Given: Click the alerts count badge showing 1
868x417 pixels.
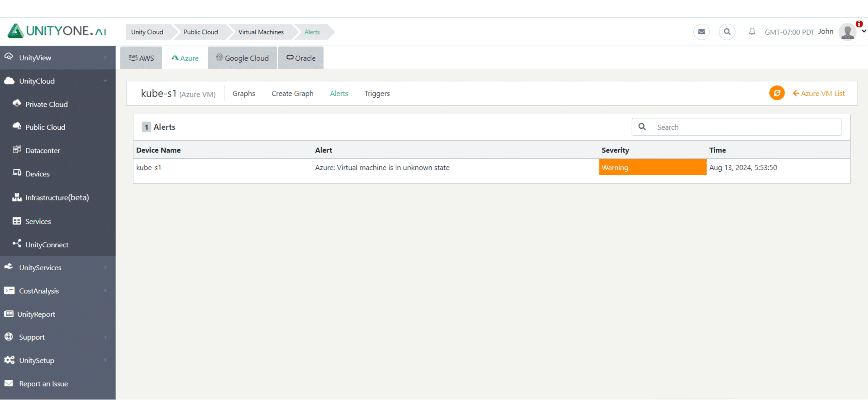Looking at the screenshot, I should tap(146, 127).
